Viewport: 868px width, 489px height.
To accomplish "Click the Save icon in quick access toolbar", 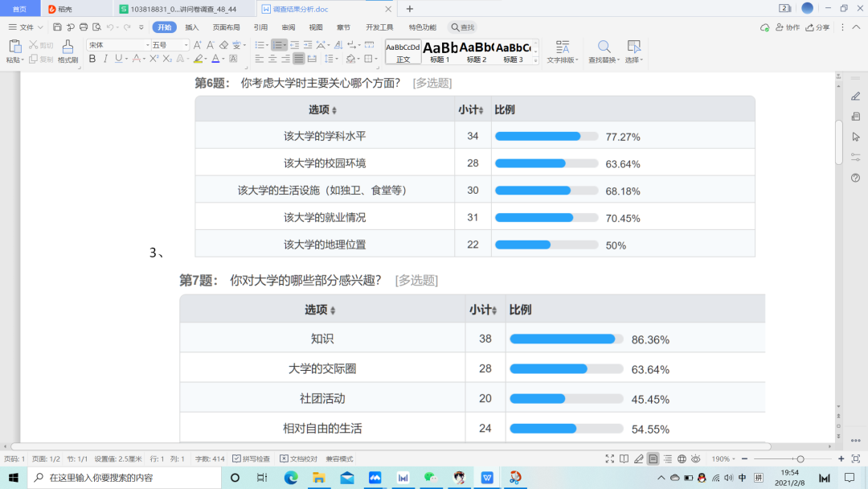I will point(57,27).
